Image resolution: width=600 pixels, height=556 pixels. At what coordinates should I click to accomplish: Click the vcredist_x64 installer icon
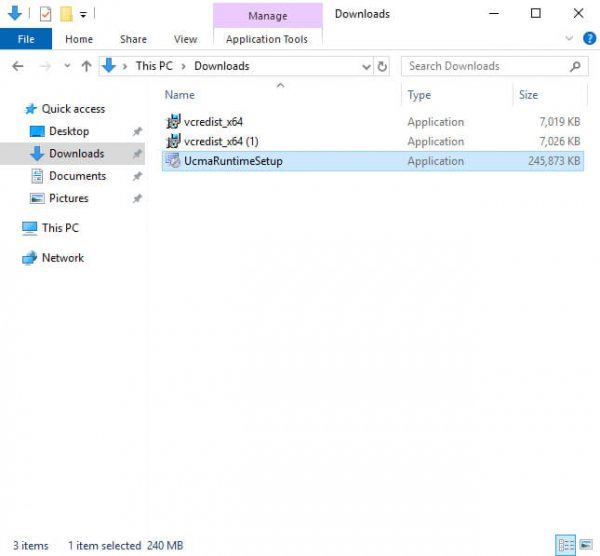(x=173, y=122)
